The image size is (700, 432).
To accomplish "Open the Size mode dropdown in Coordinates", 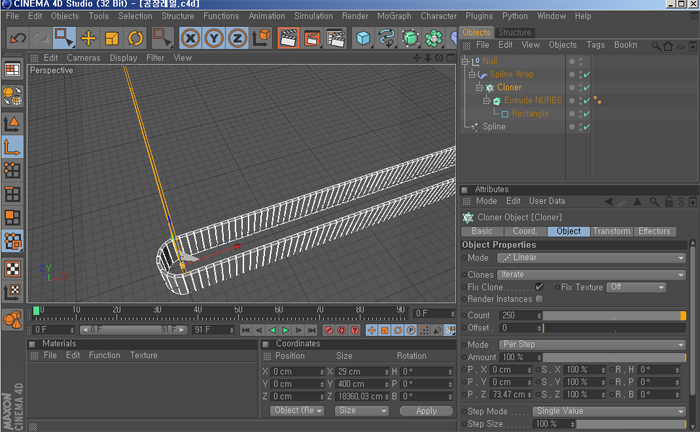I will coord(362,411).
